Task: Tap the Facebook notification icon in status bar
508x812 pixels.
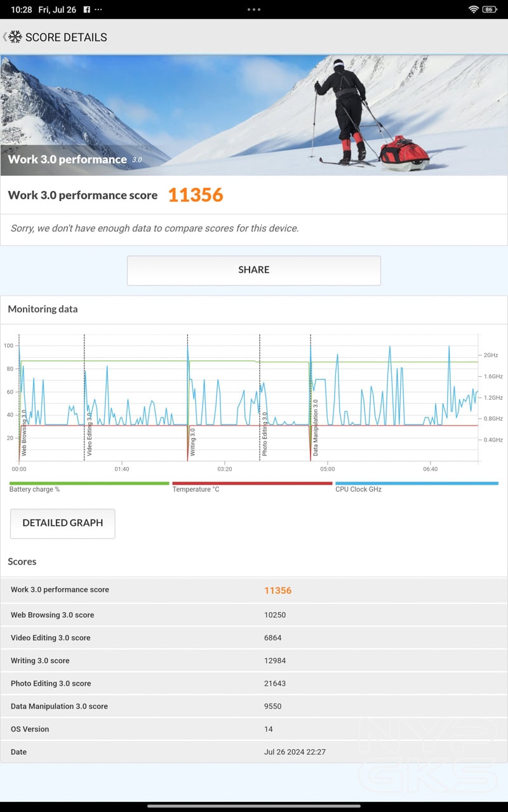Action: (x=86, y=10)
